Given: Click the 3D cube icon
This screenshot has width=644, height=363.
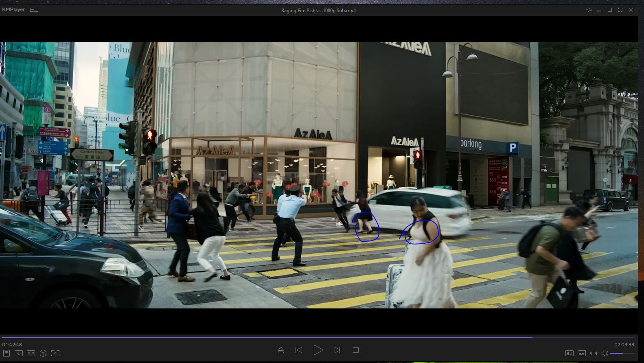Looking at the screenshot, I should click(43, 353).
